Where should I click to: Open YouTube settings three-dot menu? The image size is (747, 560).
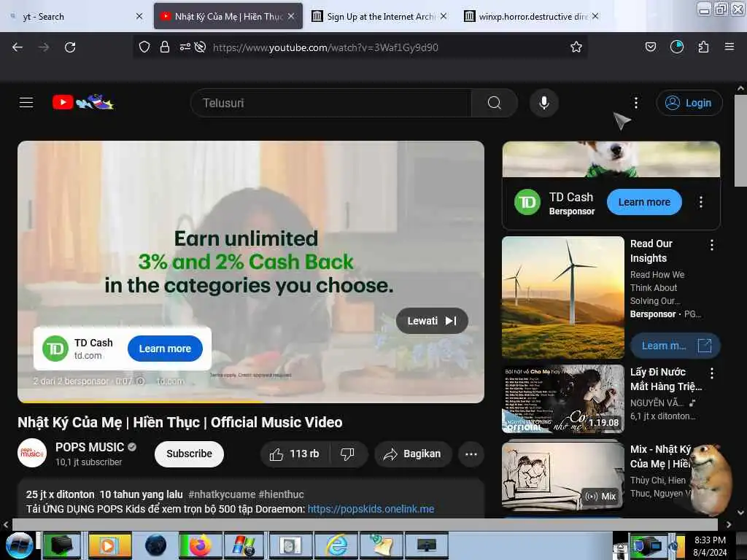(636, 103)
